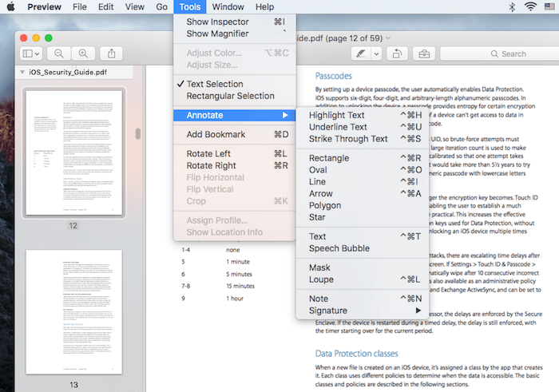Choose Rotate Left

[x=235, y=153]
